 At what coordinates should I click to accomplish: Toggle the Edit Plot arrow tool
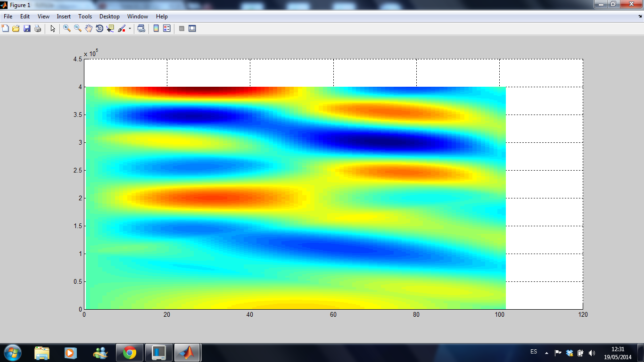(x=53, y=29)
